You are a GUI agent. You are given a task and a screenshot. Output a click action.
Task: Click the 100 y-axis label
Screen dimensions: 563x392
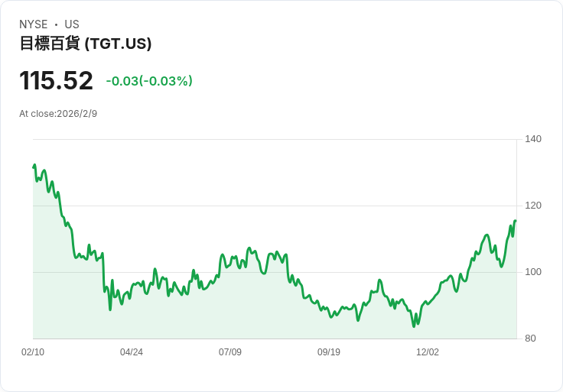533,272
